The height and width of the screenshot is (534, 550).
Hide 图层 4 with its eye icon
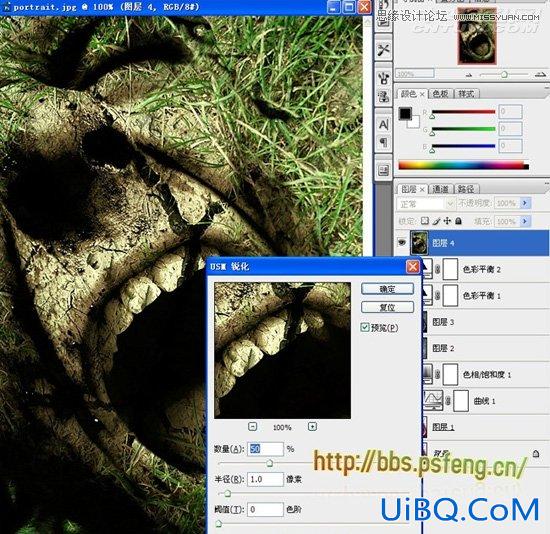pyautogui.click(x=402, y=242)
